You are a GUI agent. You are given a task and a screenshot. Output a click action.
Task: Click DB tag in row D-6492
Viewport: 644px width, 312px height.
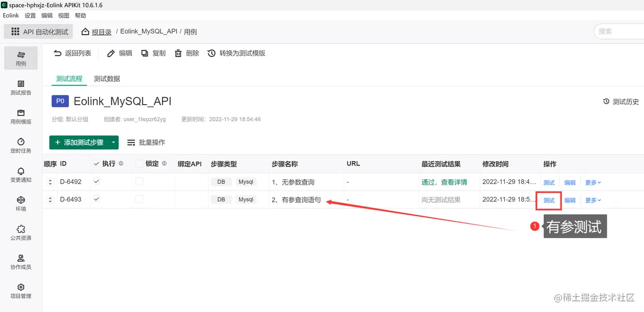(221, 182)
